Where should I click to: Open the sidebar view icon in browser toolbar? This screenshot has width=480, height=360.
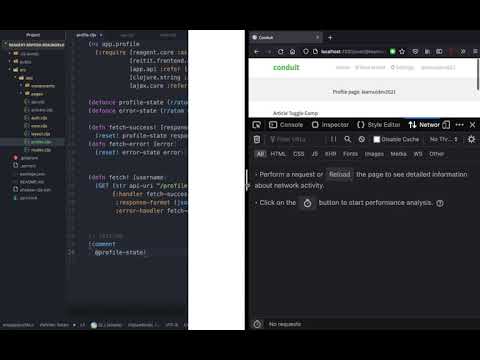point(439,51)
